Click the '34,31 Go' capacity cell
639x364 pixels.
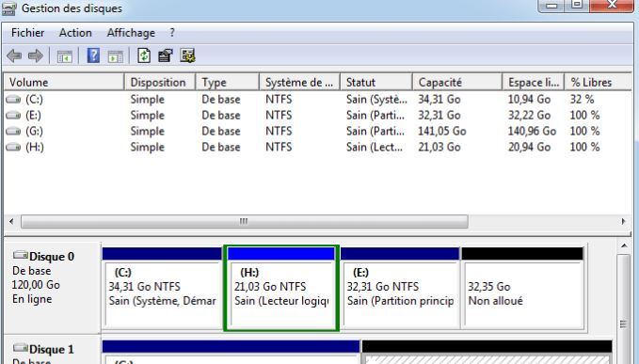tap(439, 100)
